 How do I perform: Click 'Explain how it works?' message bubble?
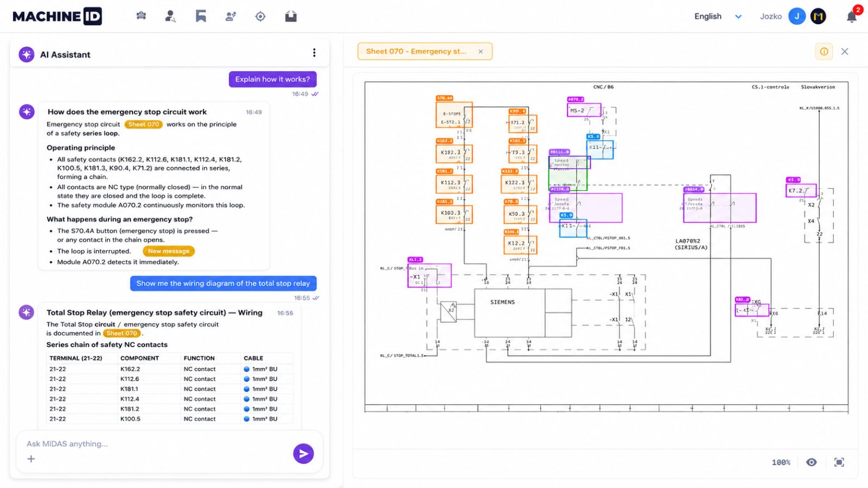(x=272, y=79)
